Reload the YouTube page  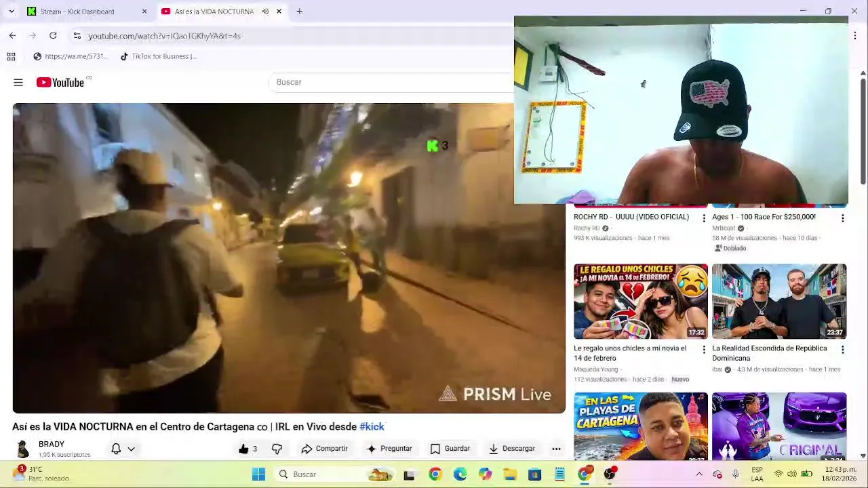click(x=53, y=35)
